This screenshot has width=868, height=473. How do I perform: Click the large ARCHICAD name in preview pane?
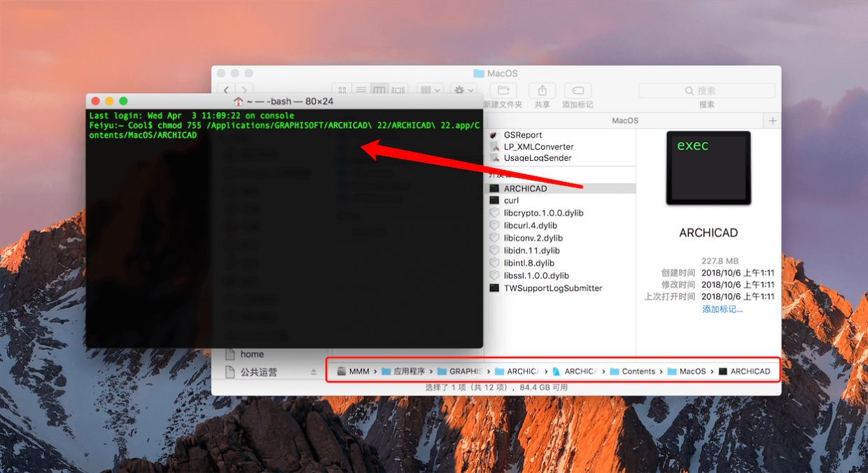[708, 233]
